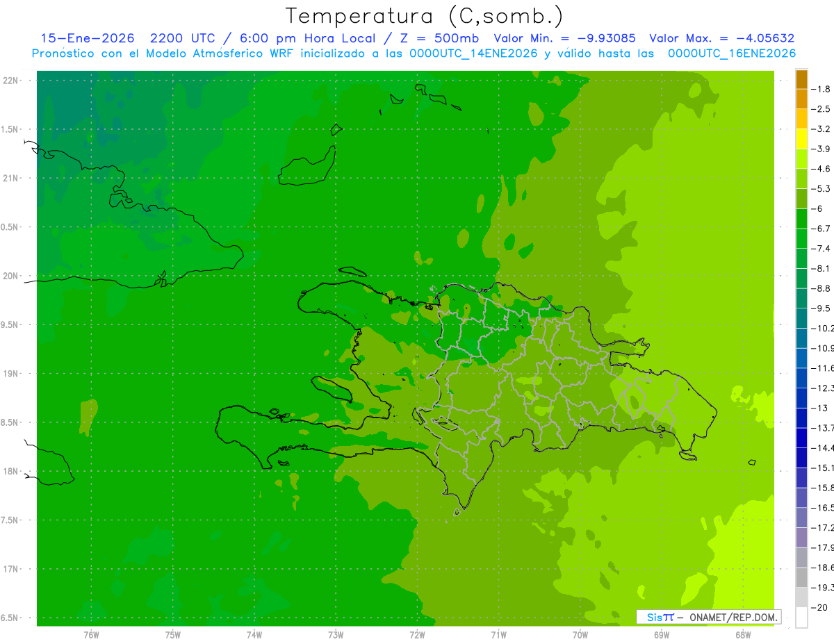
Task: Click the 'Valor Min. = -9.93085' readout
Action: coord(564,38)
